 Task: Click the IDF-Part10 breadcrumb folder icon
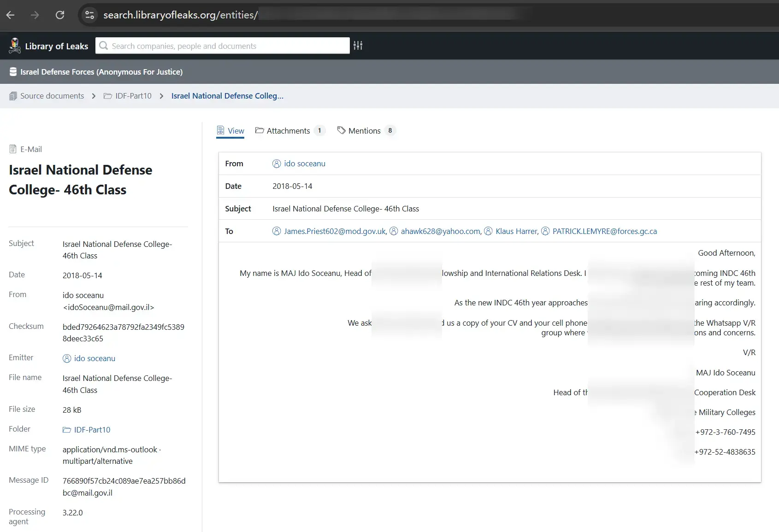[x=108, y=96]
